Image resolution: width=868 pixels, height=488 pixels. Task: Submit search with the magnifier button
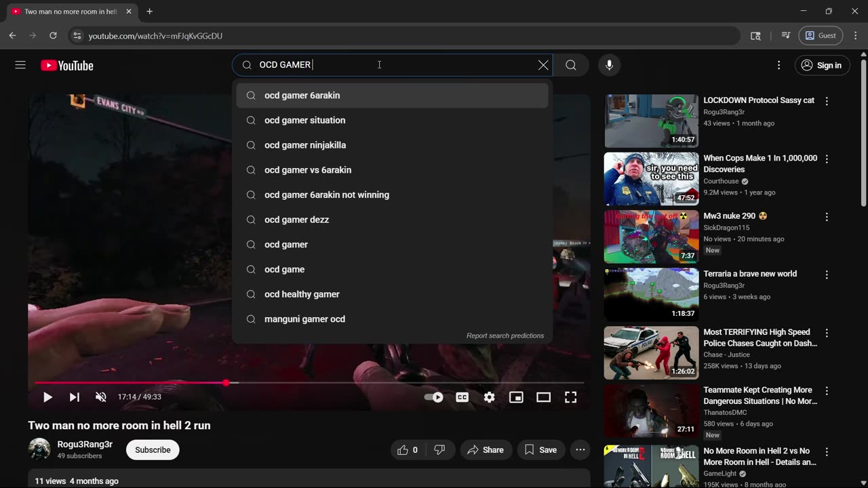tap(571, 65)
